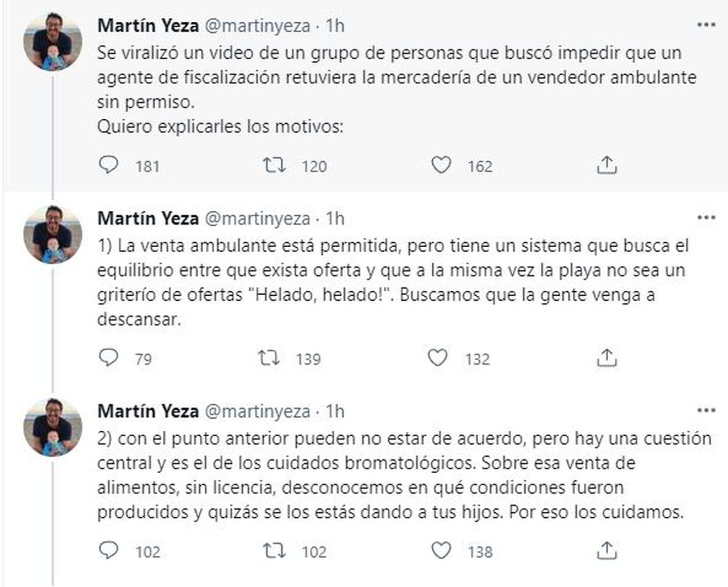Like the tweet with 162 likes
This screenshot has height=587, width=728.
click(x=440, y=165)
